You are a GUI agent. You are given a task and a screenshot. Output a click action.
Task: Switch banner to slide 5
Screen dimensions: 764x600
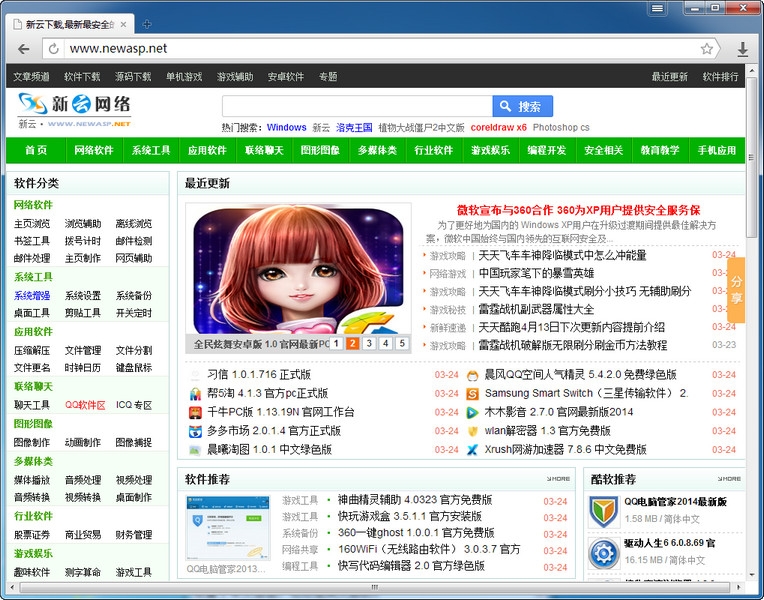(x=402, y=344)
